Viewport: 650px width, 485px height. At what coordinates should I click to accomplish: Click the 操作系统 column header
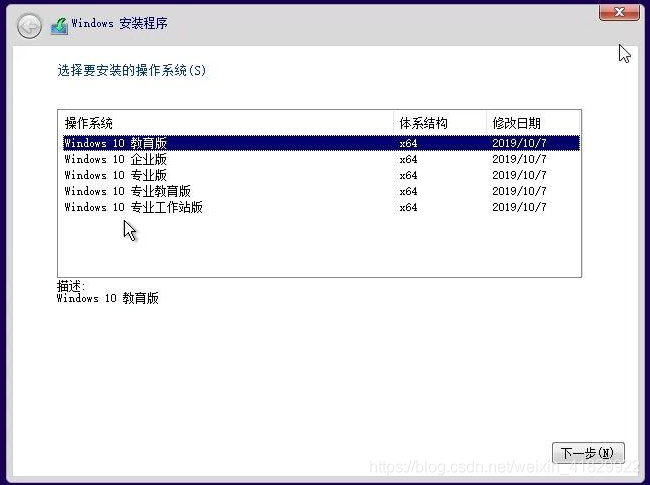pos(226,123)
